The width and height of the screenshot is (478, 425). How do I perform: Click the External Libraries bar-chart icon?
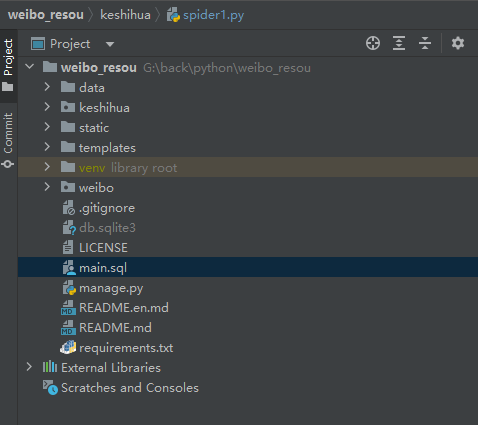50,367
